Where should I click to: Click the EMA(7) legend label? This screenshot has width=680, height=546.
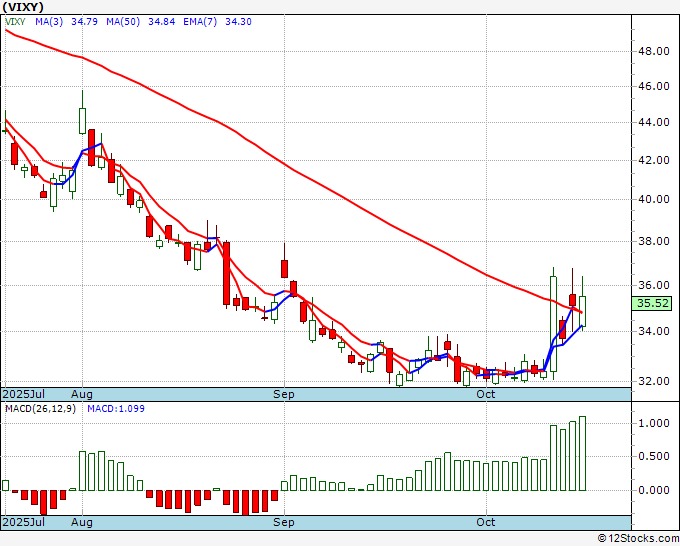pos(200,22)
